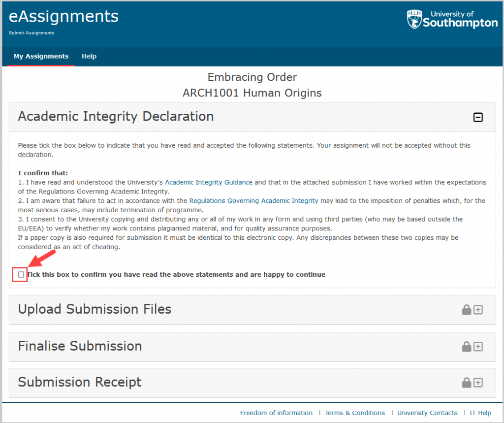The height and width of the screenshot is (423, 504).
Task: Open the Help menu item
Action: pos(89,56)
